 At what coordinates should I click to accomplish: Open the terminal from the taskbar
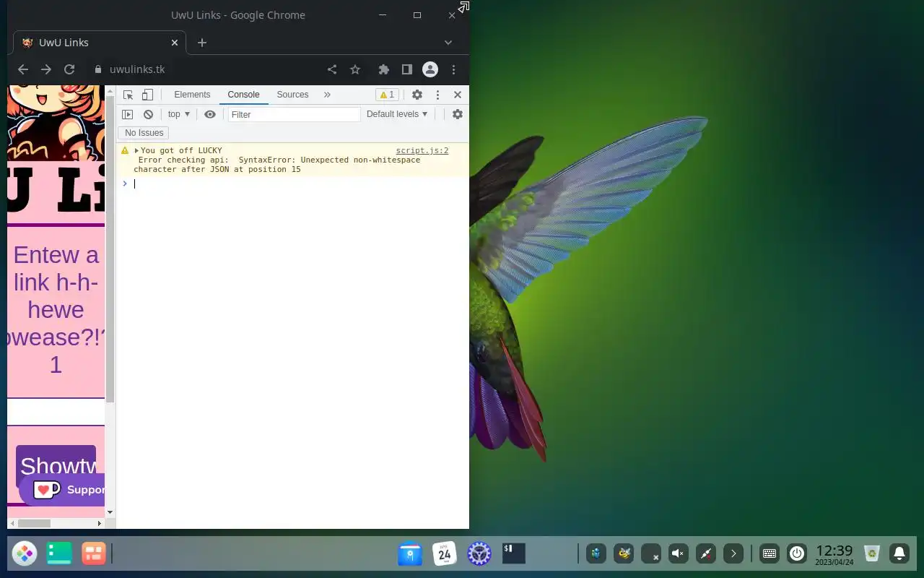coord(513,553)
